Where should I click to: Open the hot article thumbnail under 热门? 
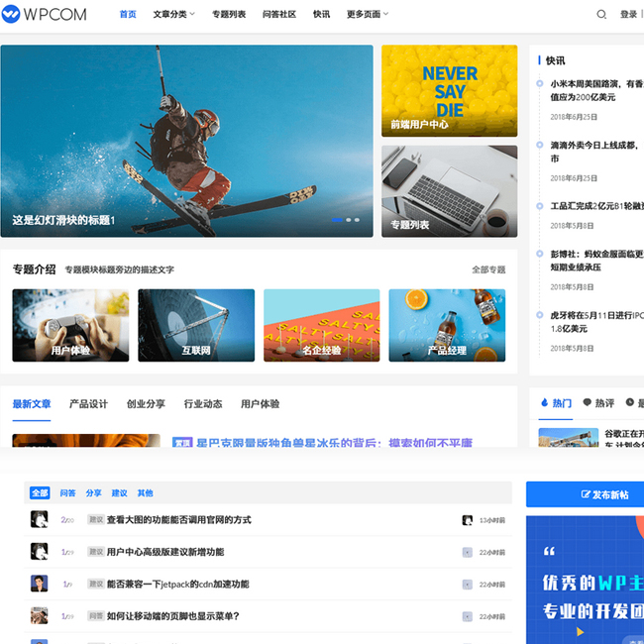569,437
